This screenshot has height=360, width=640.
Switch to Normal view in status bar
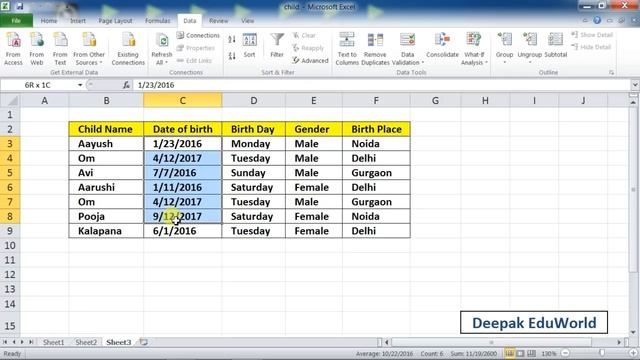click(x=509, y=353)
